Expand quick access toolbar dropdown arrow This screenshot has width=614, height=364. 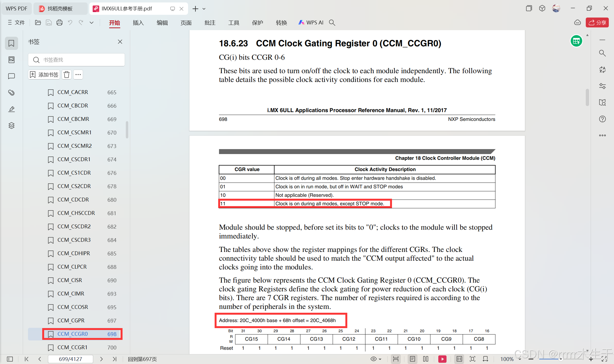tap(92, 23)
